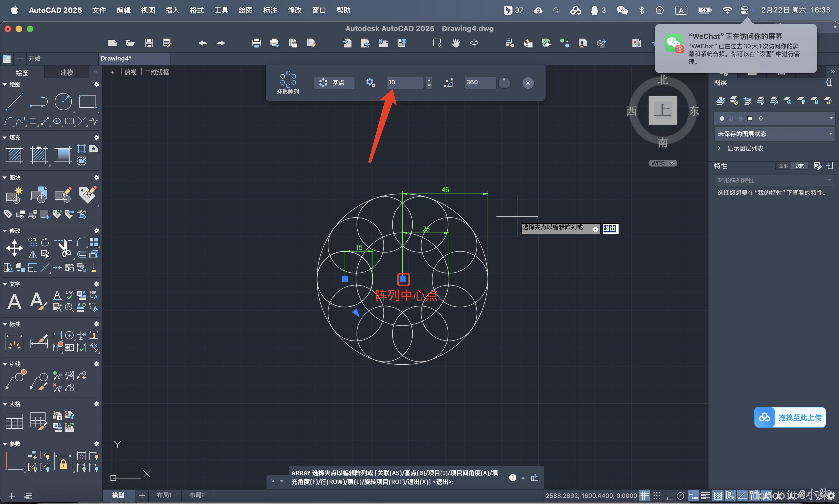This screenshot has width=839, height=504.
Task: Open the 标注 menu in menu bar
Action: click(x=270, y=10)
